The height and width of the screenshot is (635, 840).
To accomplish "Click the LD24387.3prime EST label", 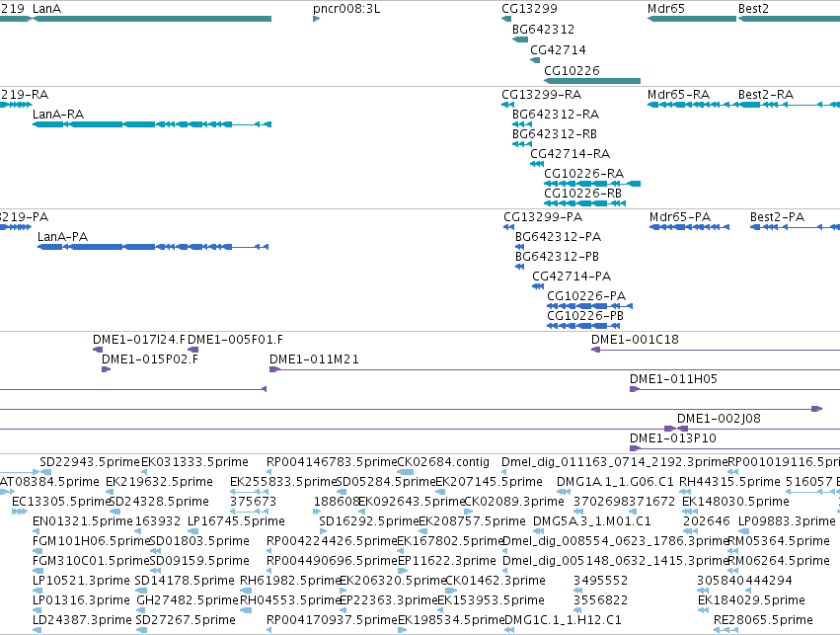I will pos(83,621).
